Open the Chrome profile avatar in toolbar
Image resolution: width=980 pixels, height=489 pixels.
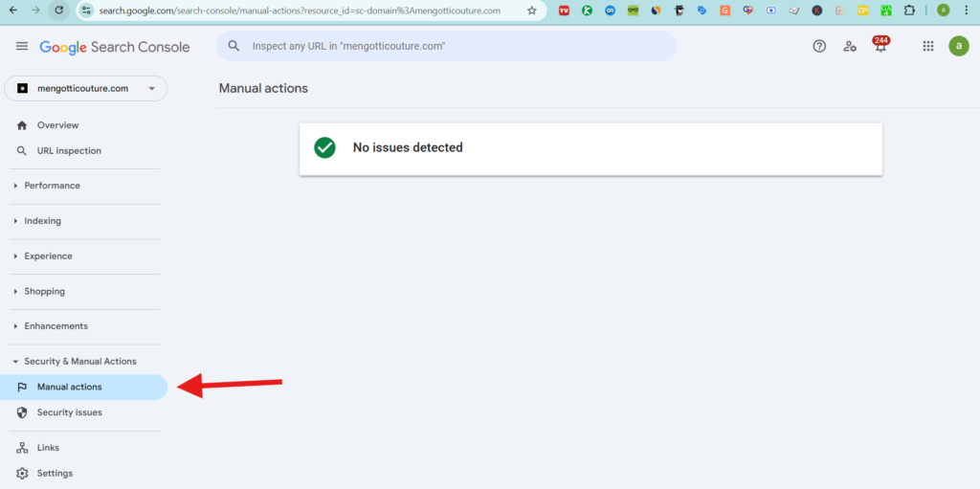(x=943, y=11)
